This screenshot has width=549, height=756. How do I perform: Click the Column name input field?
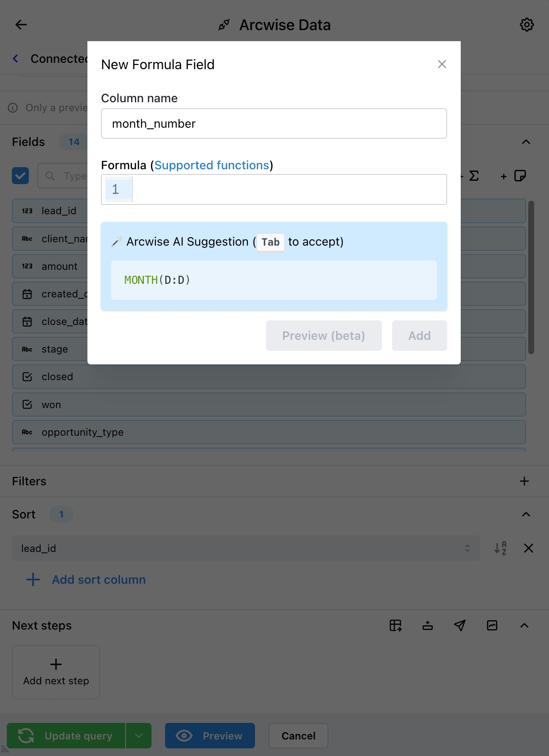tap(274, 123)
